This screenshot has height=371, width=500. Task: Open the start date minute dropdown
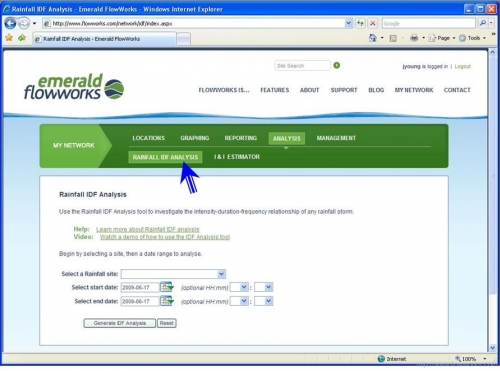pos(264,287)
